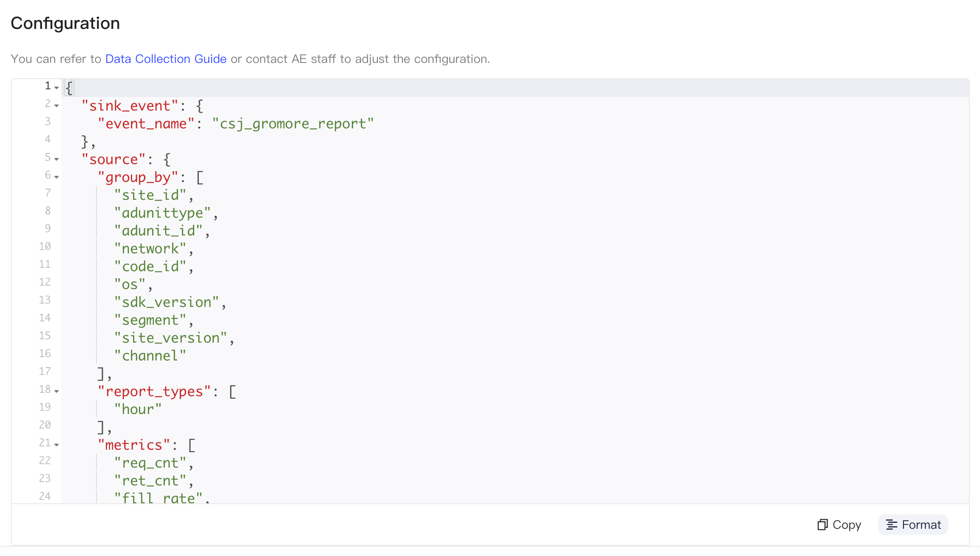Open the Data Collection Guide link
Image resolution: width=980 pixels, height=556 pixels.
[x=166, y=59]
